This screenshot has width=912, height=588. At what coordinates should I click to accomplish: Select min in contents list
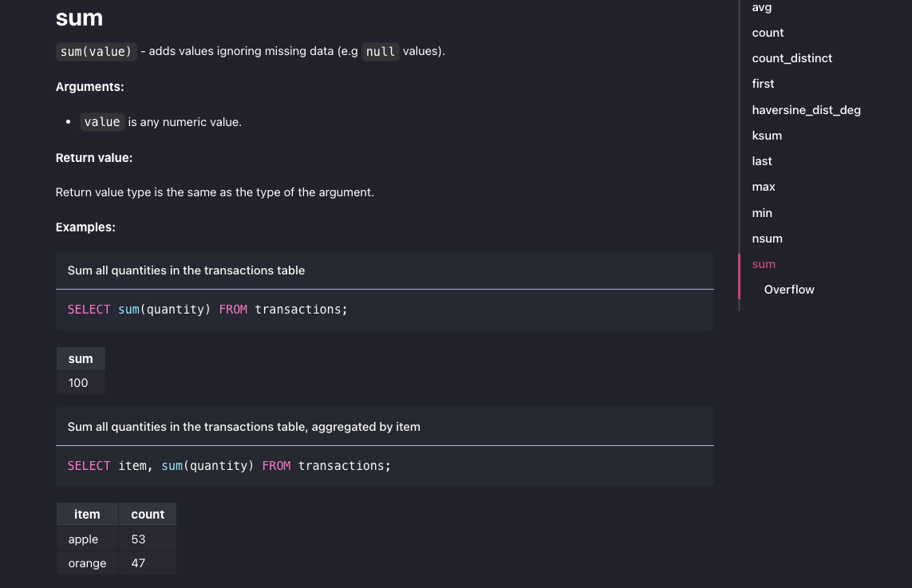tap(762, 214)
